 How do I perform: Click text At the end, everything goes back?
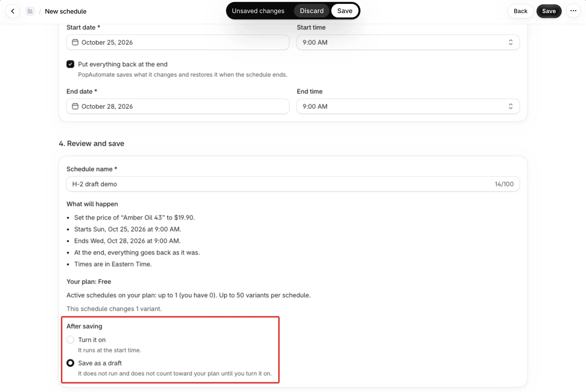[137, 253]
